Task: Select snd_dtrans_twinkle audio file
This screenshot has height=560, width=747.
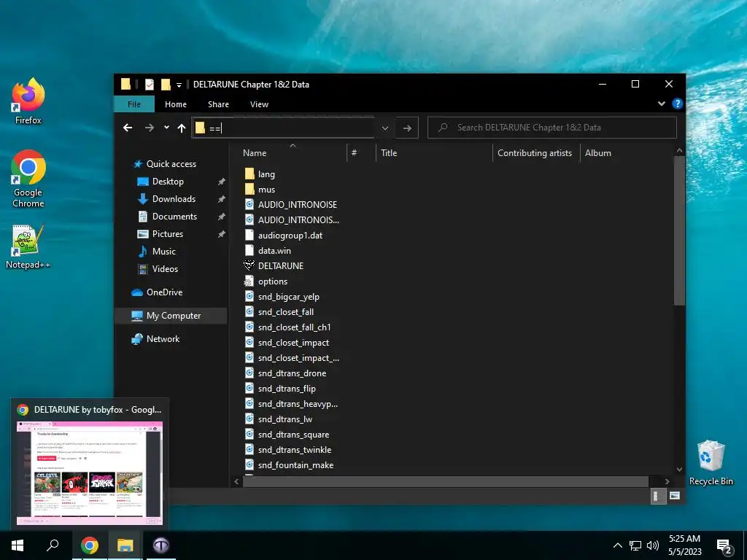Action: click(287, 449)
